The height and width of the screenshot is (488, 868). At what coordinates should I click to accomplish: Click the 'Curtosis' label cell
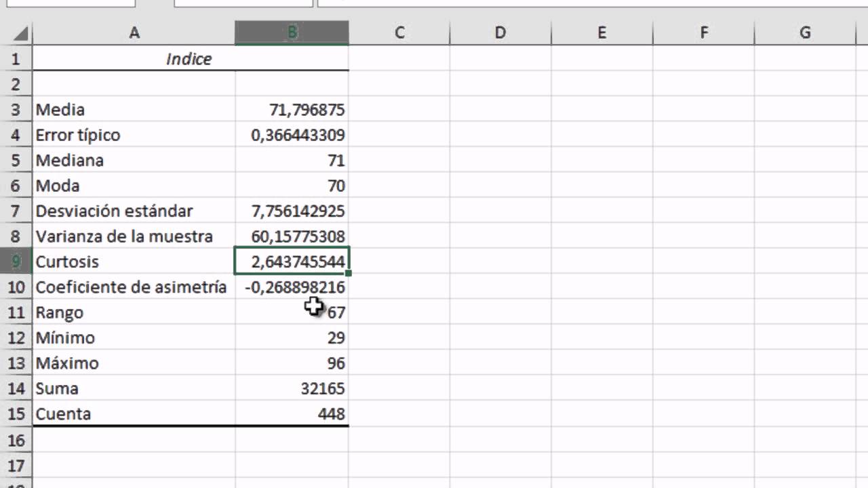coord(134,262)
